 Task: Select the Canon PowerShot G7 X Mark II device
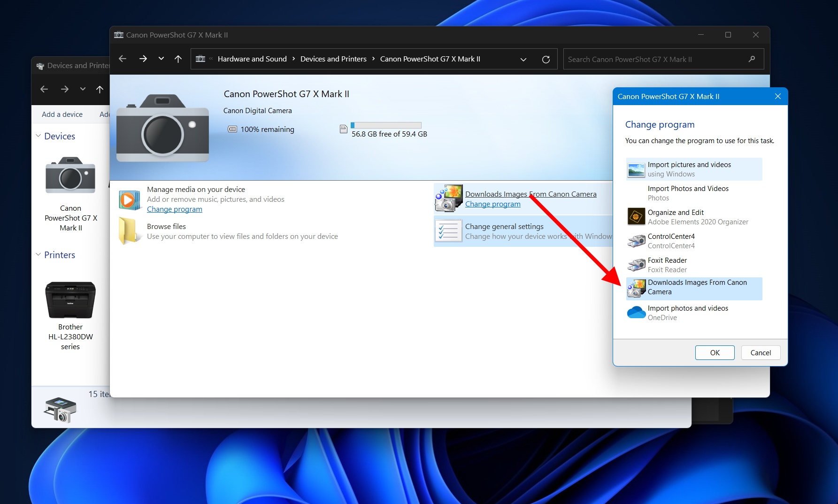pos(71,194)
